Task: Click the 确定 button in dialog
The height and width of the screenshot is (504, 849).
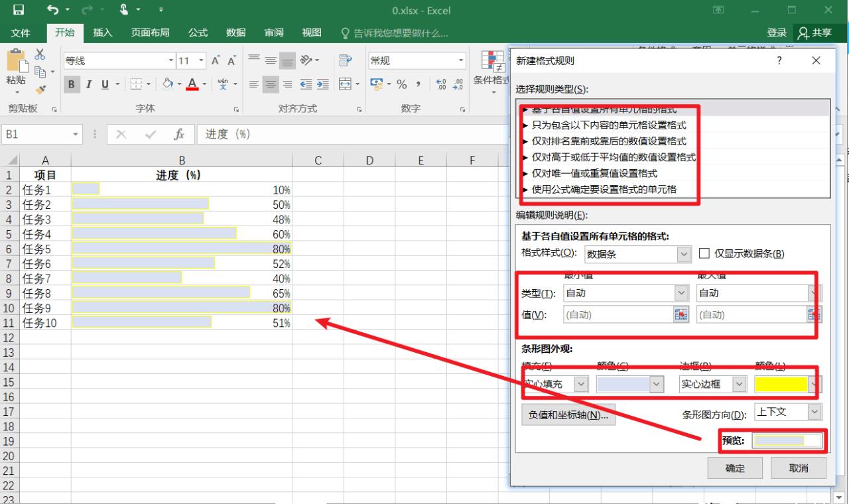Action: click(x=735, y=468)
